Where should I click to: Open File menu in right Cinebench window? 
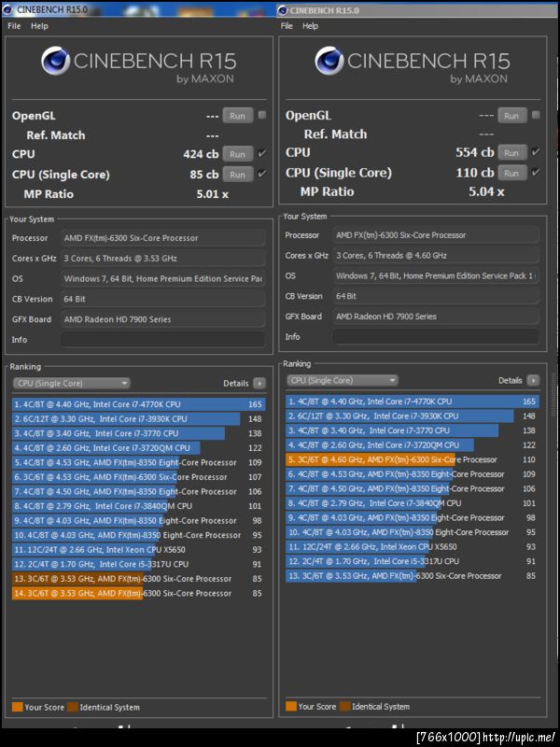(x=287, y=26)
